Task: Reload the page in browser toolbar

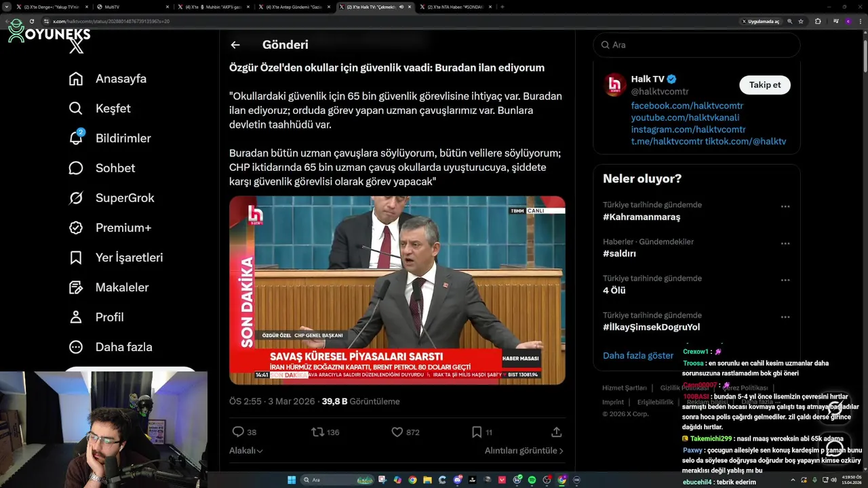Action: coord(31,21)
